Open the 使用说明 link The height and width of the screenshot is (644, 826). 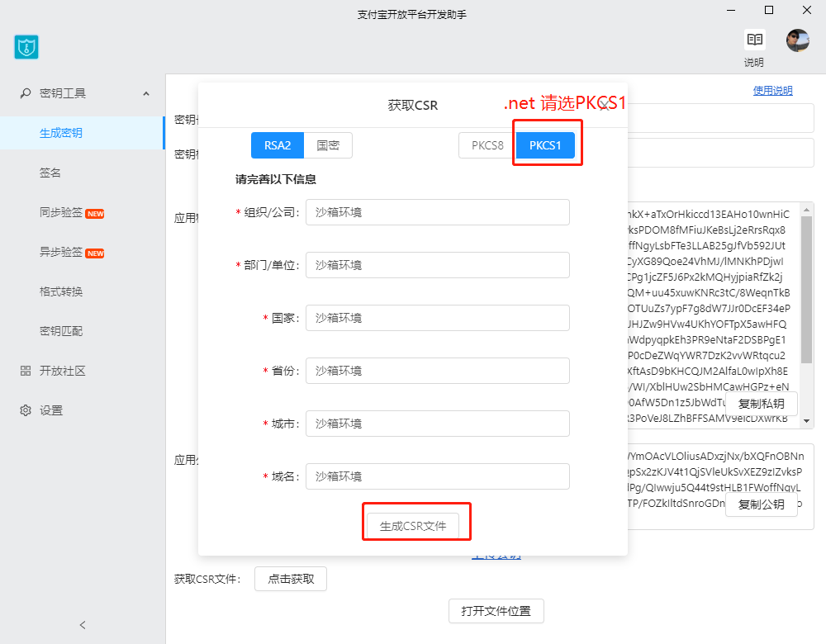point(773,91)
